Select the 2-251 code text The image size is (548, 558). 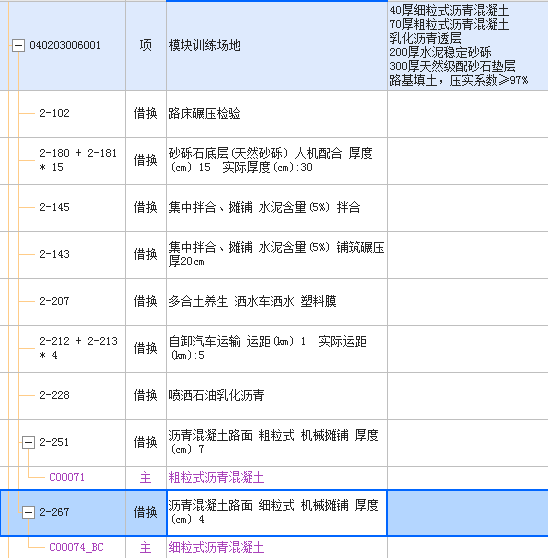(54, 442)
